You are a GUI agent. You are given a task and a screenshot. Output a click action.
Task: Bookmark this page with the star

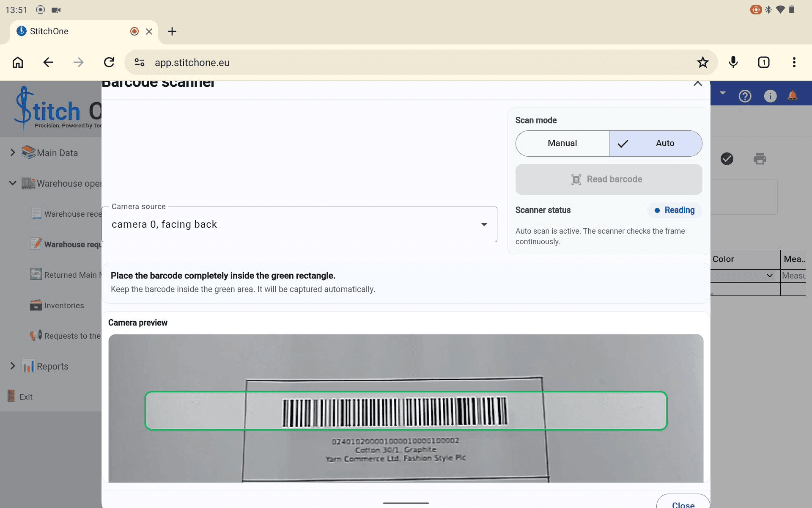[x=702, y=63]
